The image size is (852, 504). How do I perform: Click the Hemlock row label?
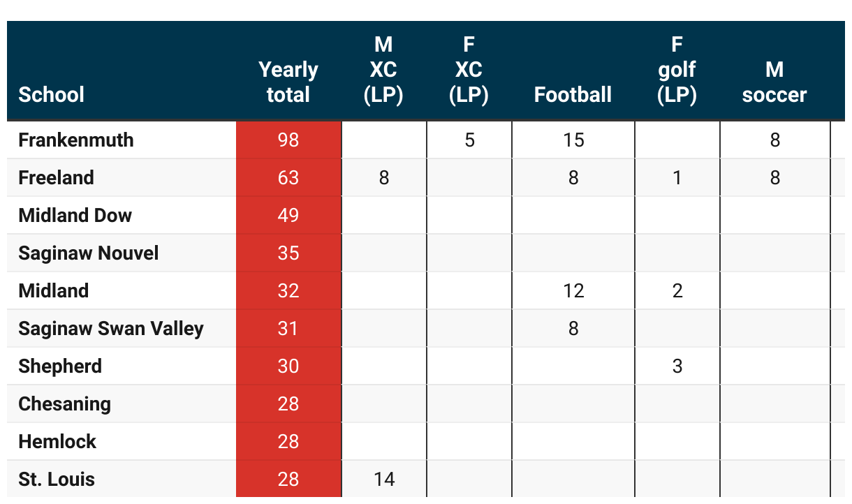pyautogui.click(x=57, y=441)
